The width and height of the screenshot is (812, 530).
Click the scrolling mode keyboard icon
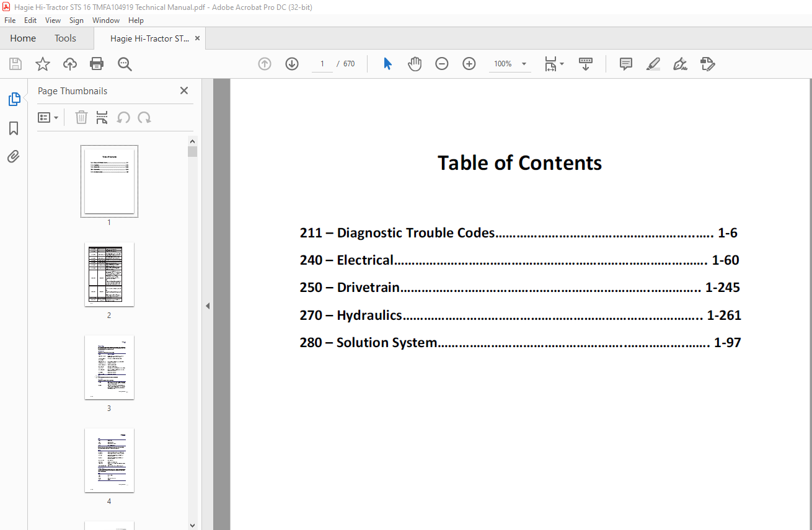pyautogui.click(x=586, y=64)
